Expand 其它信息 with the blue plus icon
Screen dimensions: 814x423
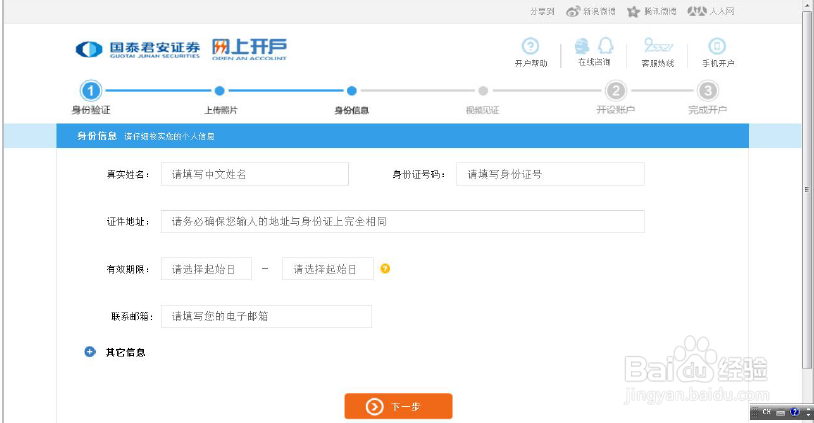tap(90, 352)
